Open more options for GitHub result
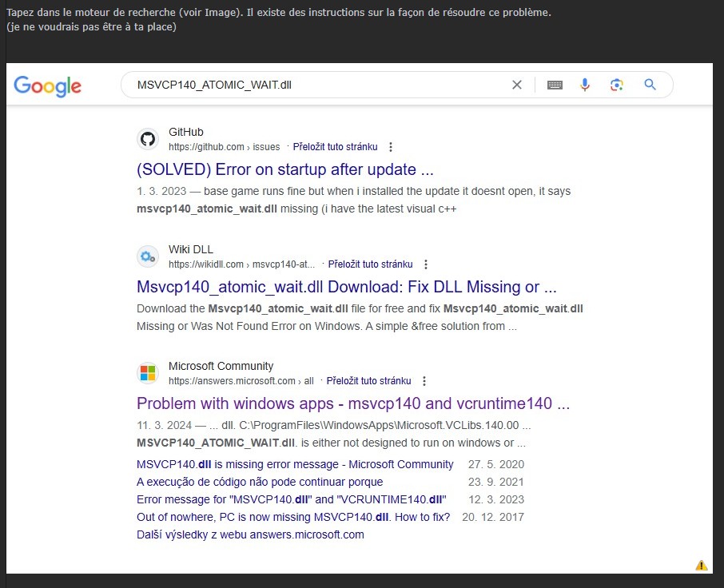Image resolution: width=724 pixels, height=588 pixels. (x=391, y=147)
